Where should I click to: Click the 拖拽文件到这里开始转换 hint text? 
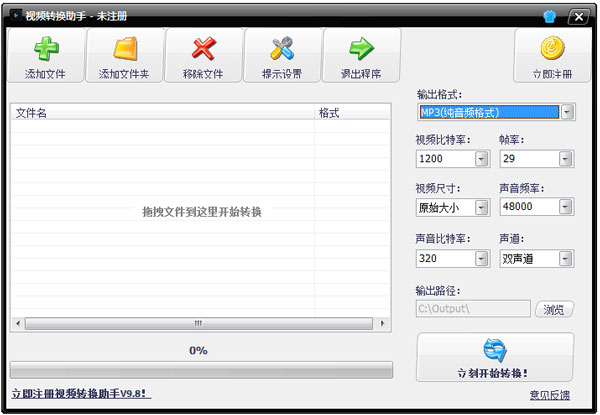click(202, 212)
